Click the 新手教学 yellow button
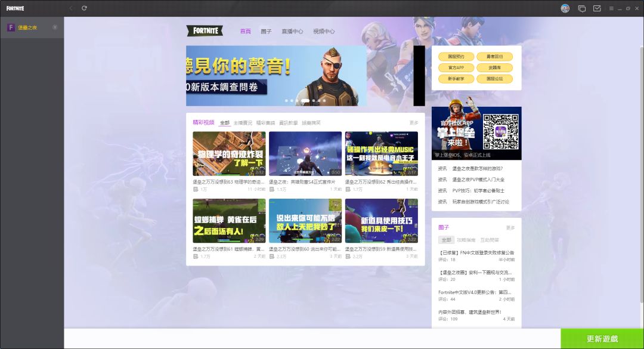644x349 pixels. [x=456, y=79]
